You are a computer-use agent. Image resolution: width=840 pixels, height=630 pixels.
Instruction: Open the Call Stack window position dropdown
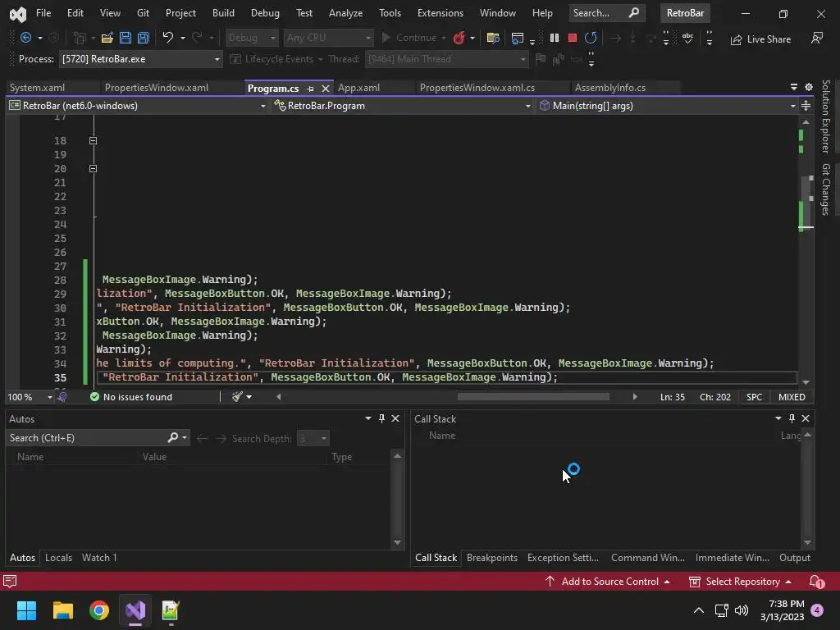[778, 418]
